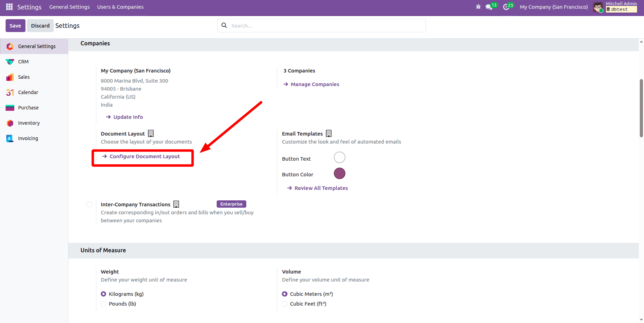Click the "3 Companies" text

(x=299, y=71)
